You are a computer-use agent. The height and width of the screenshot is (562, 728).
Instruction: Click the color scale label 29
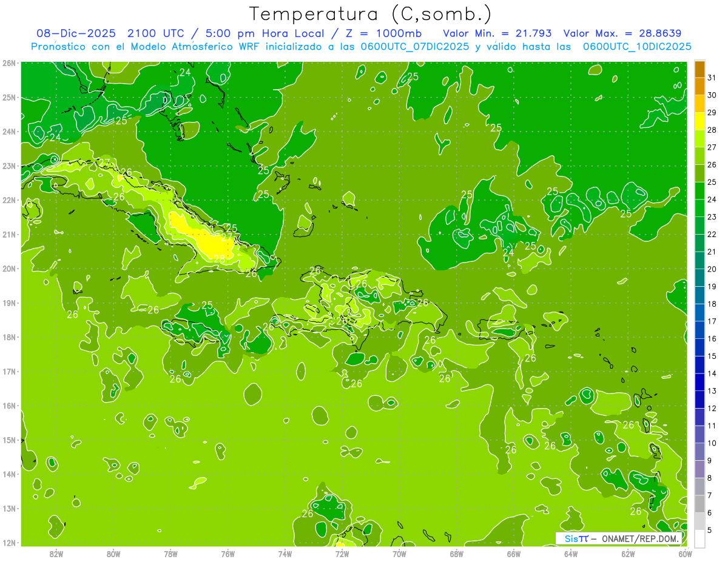[712, 113]
